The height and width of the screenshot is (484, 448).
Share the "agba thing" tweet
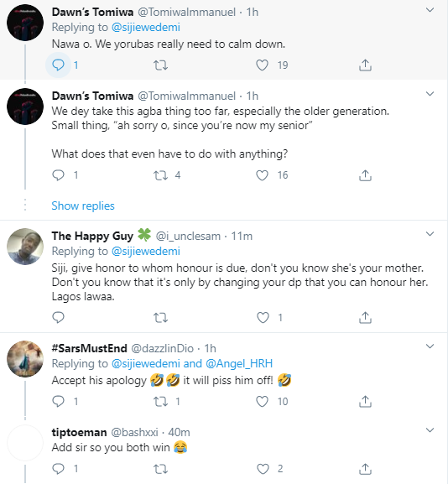(x=365, y=175)
